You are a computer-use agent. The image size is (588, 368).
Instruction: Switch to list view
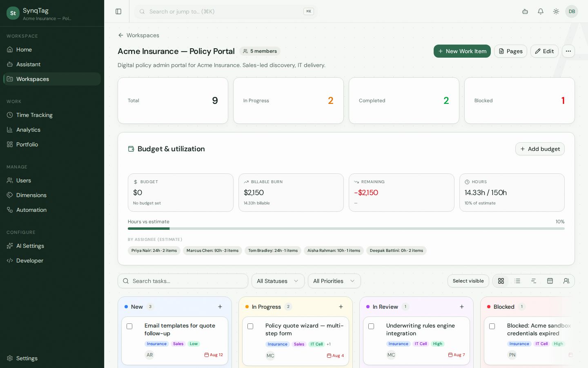(x=517, y=281)
